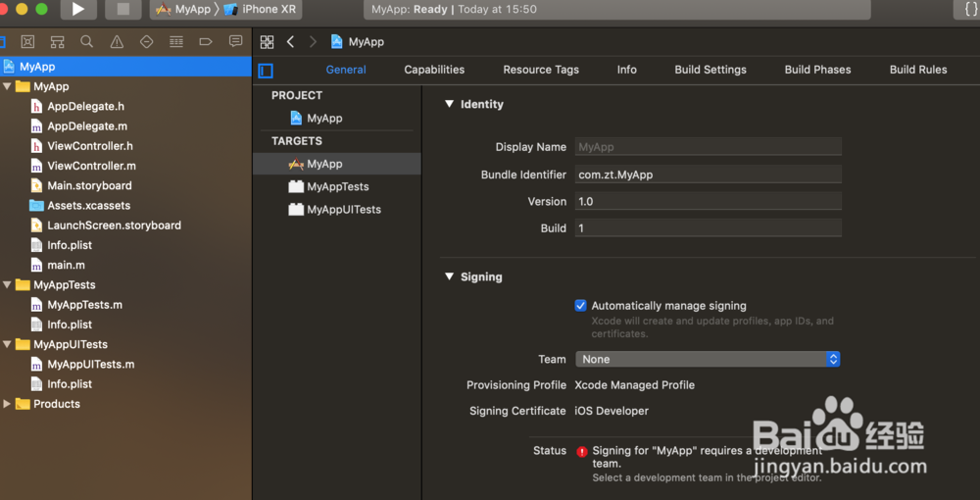Click the Display Name field
Viewport: 980px width, 500px height.
[x=709, y=147]
